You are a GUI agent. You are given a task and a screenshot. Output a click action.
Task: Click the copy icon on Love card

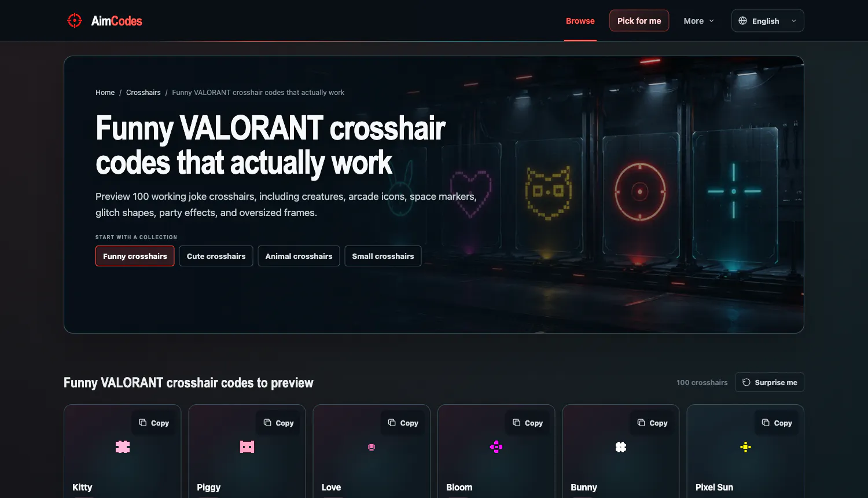coord(392,423)
